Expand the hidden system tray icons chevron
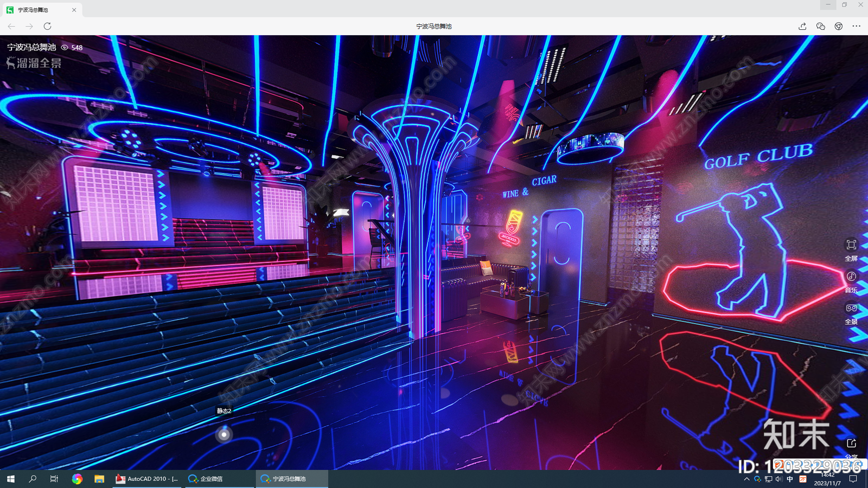 click(747, 479)
